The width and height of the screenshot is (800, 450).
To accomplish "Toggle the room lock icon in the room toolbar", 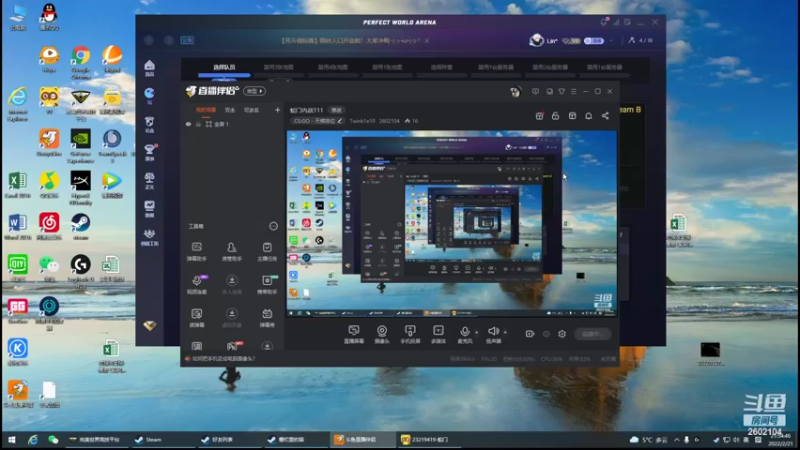I will tap(556, 116).
